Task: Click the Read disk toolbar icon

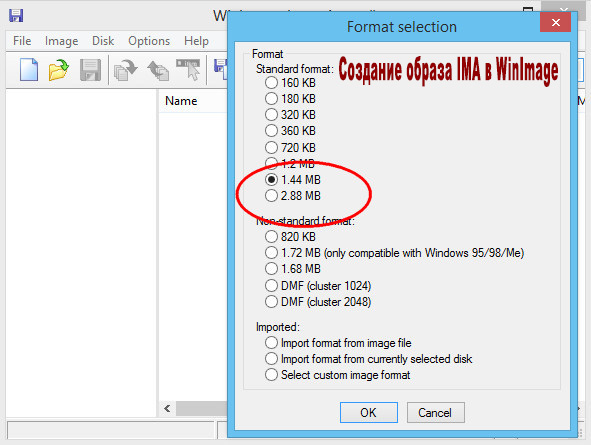Action: click(x=126, y=70)
